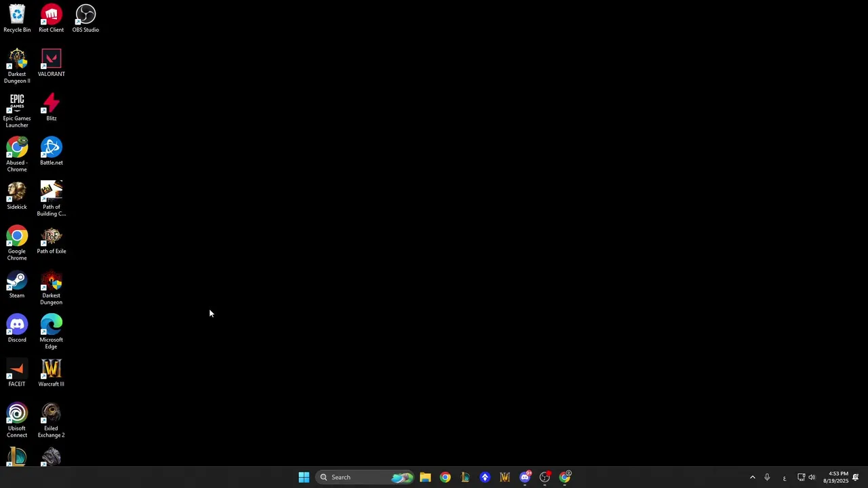Select the League of Legends desktop shortcut
This screenshot has width=868, height=488.
[17, 457]
